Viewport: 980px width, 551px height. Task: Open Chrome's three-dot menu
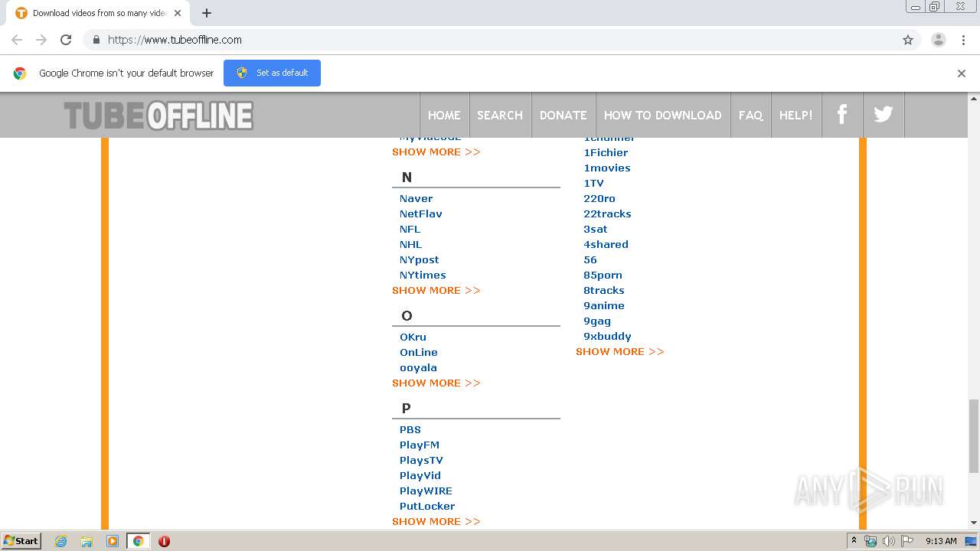pyautogui.click(x=964, y=40)
